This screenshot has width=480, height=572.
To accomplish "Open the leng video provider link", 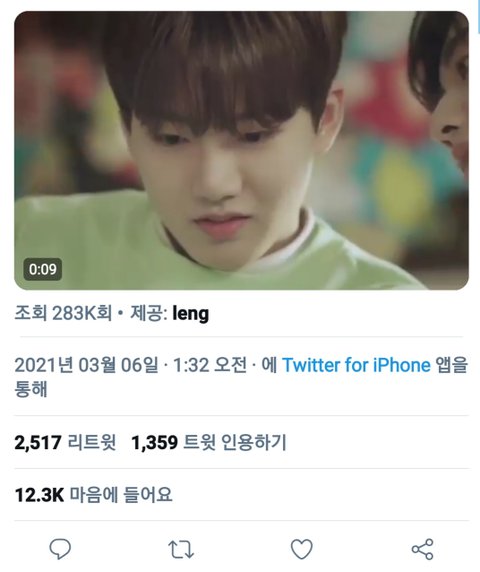I will point(190,313).
